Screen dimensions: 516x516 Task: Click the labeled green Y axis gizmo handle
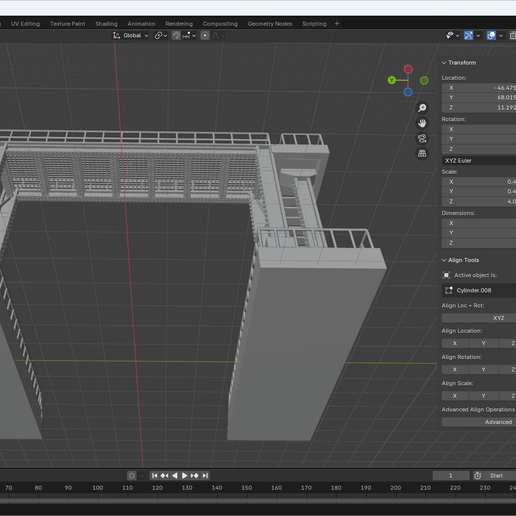click(392, 80)
